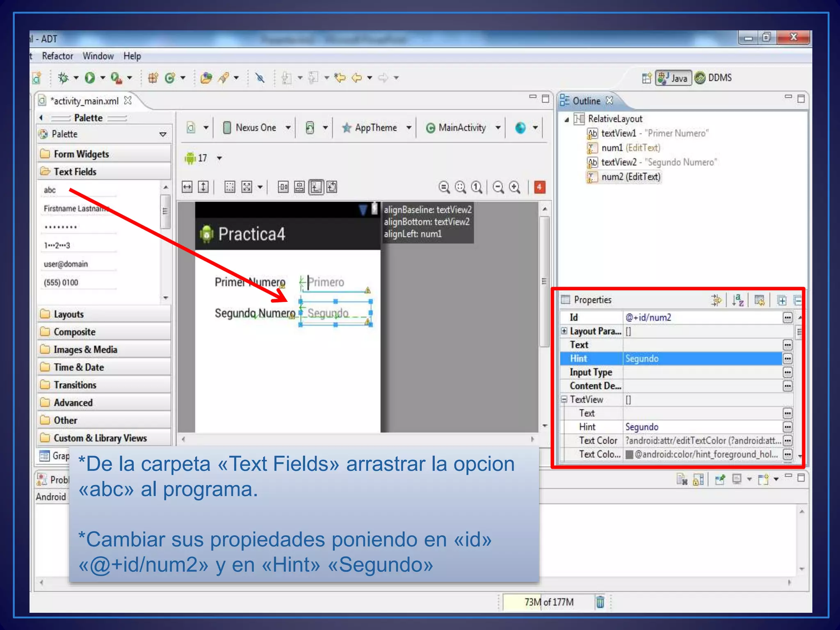This screenshot has height=630, width=840.
Task: Switch to the DDMS perspective
Action: point(714,78)
